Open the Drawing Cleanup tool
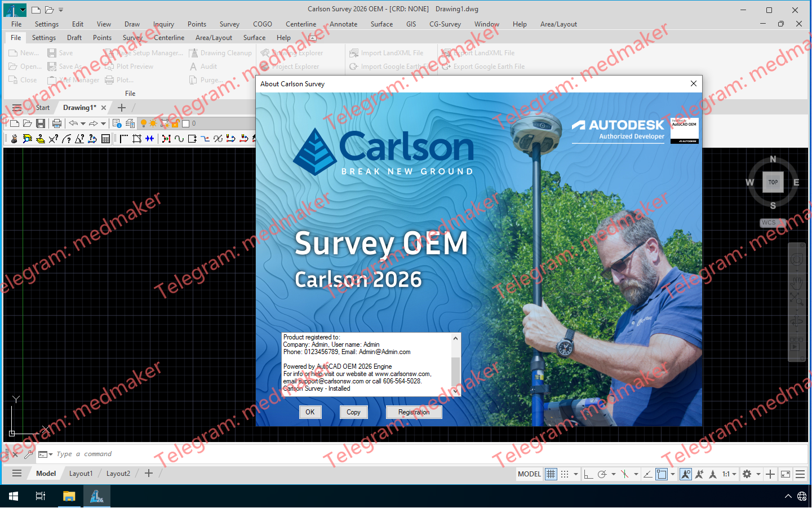The height and width of the screenshot is (508, 812). pyautogui.click(x=193, y=52)
